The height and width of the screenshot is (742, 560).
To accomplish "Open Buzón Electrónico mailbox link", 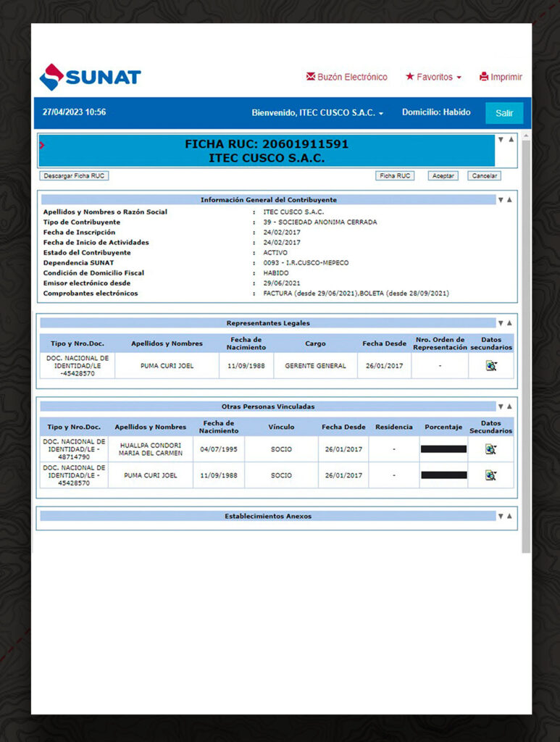I will 347,77.
